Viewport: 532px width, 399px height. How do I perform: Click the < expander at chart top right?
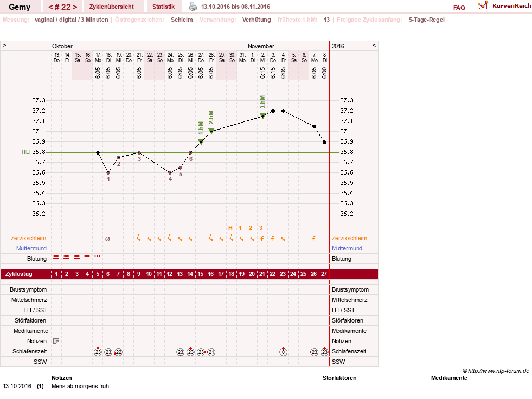pos(374,45)
